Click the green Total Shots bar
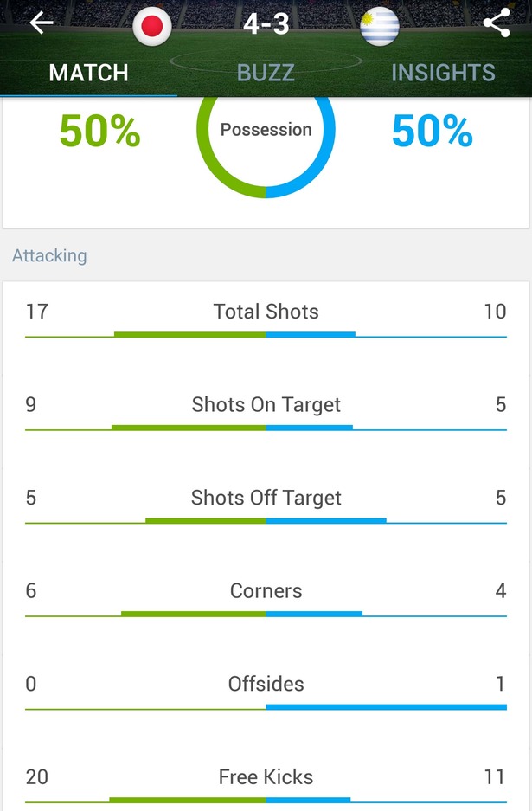The width and height of the screenshot is (532, 811). (189, 335)
